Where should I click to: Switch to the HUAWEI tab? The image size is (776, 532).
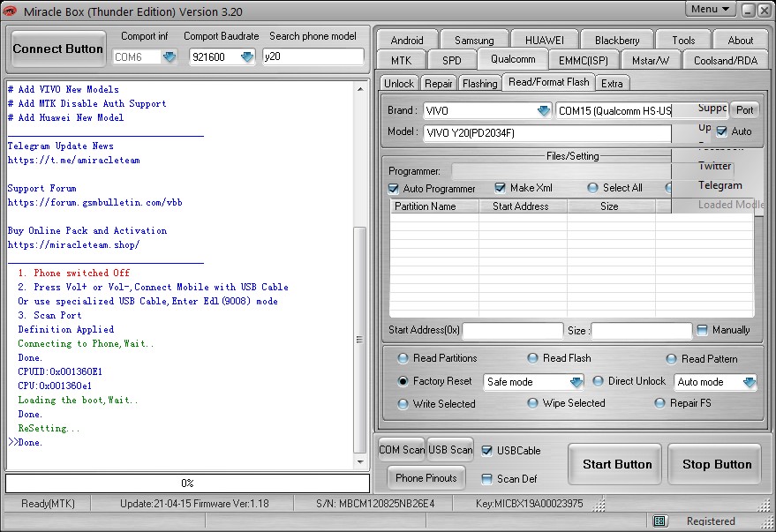tap(545, 40)
